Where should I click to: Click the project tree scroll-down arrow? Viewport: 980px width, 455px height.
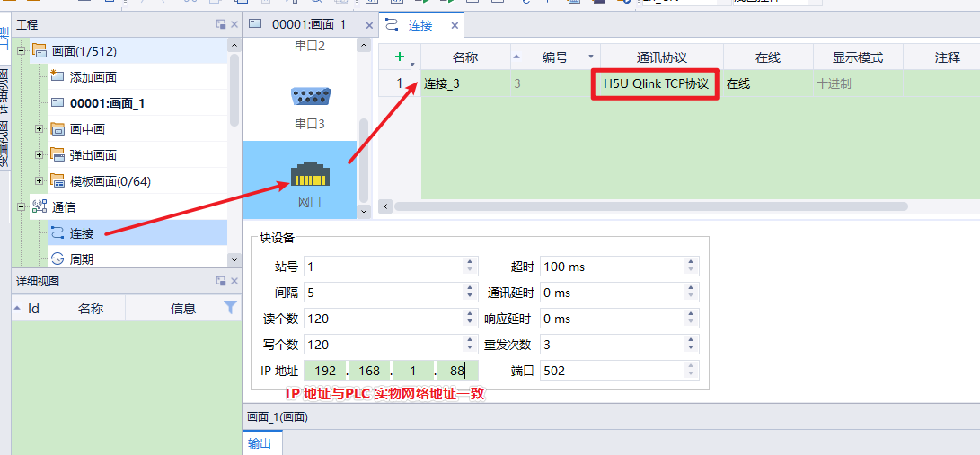pos(234,259)
